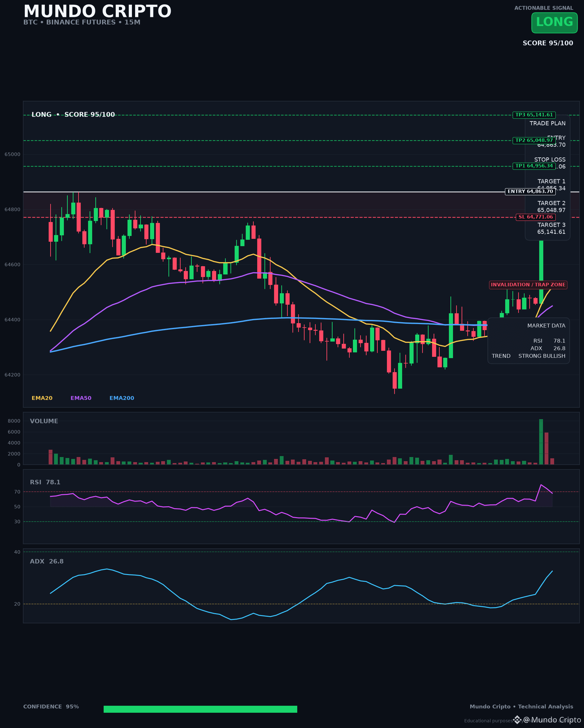Click the ENTRY 64,863.70 price tag

[x=530, y=191]
